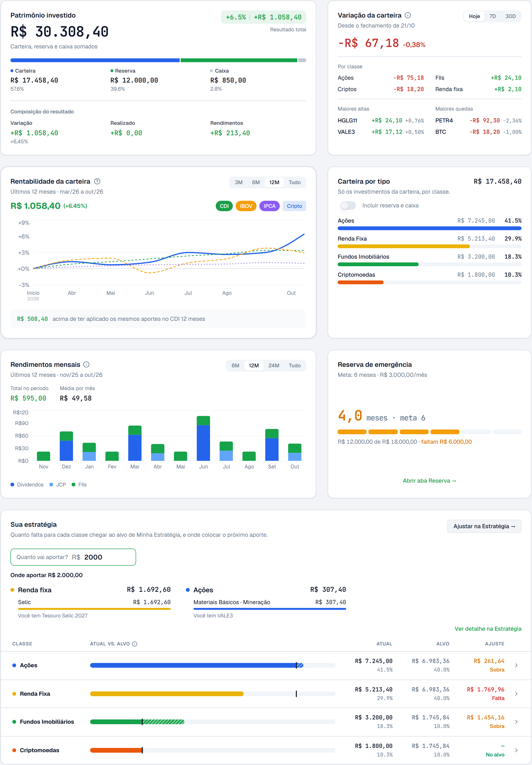Screen dimensions: 532x765
Task: Toggle the Cripto benchmark chip
Action: tap(294, 206)
